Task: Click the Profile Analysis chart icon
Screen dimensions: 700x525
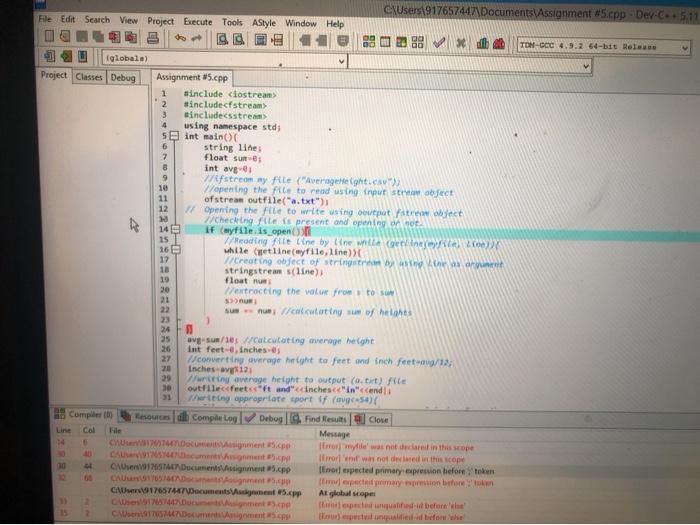Action: click(483, 43)
